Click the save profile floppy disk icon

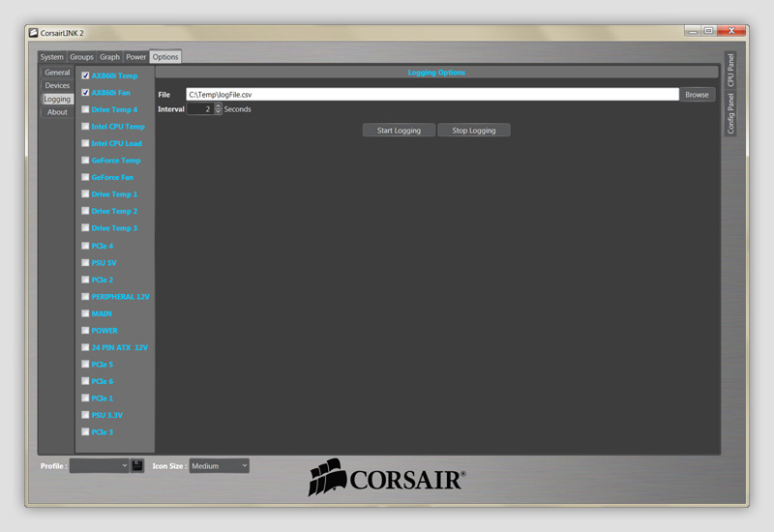pyautogui.click(x=137, y=465)
